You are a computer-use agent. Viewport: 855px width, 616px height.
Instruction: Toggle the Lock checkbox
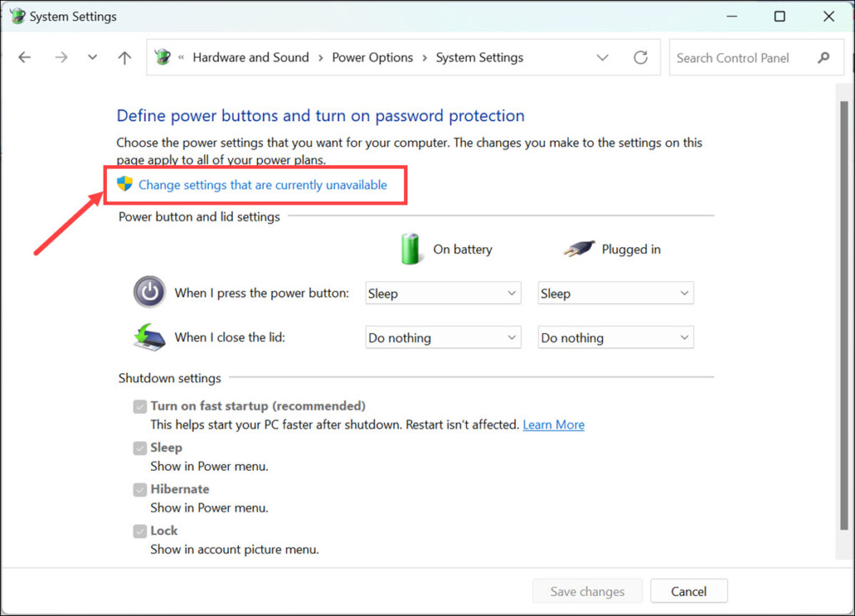(x=140, y=531)
